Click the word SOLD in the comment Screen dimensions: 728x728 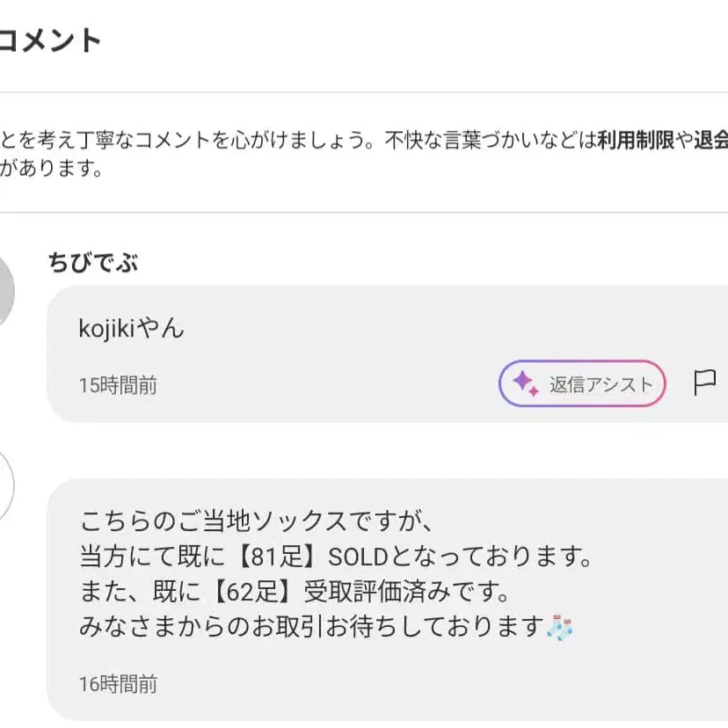pos(358,557)
